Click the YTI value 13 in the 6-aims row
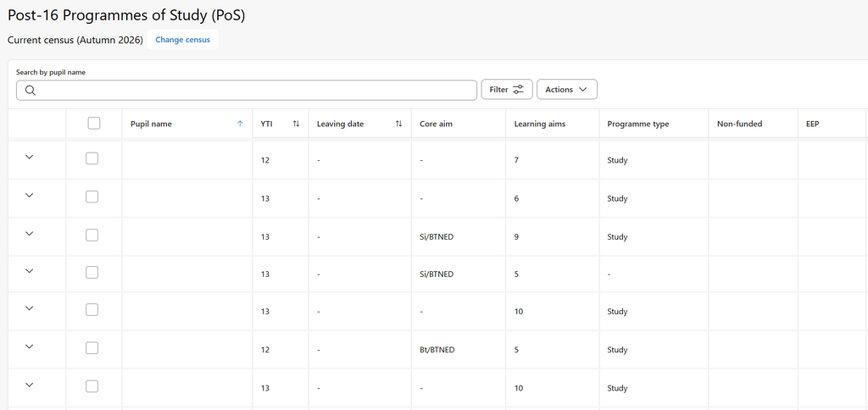The height and width of the screenshot is (410, 868). point(265,198)
